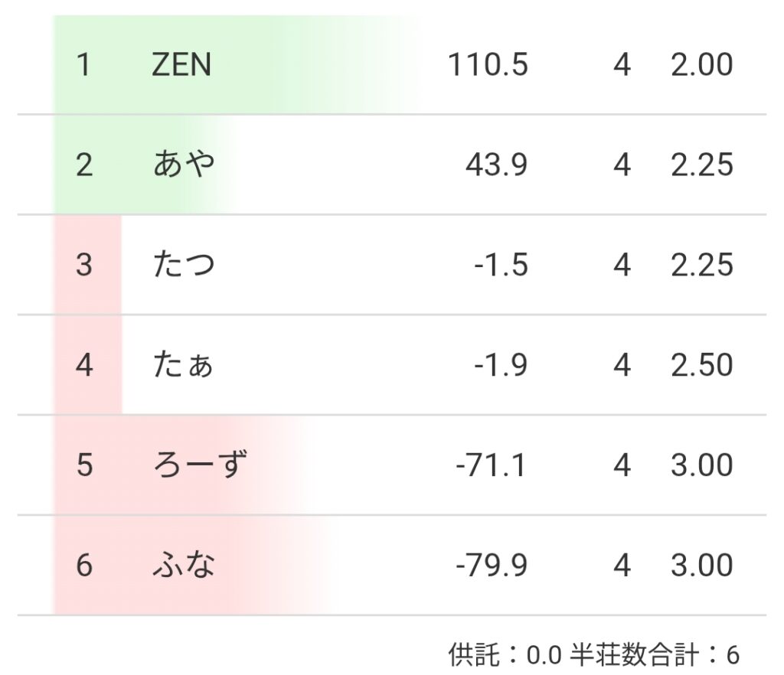
Task: Select the player name ろーず
Action: [x=200, y=465]
